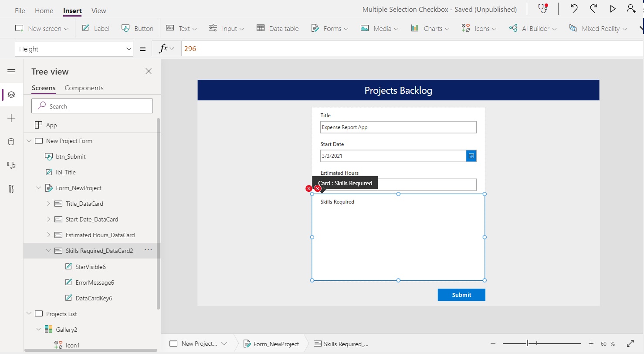Collapse the Skills Required_DataCard2 tree item
644x354 pixels.
point(48,251)
